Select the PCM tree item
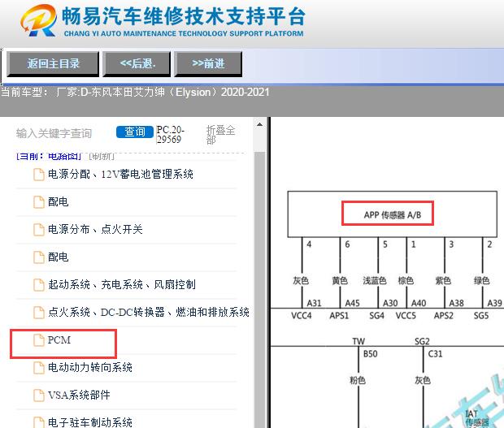The image size is (504, 428). pyautogui.click(x=59, y=339)
